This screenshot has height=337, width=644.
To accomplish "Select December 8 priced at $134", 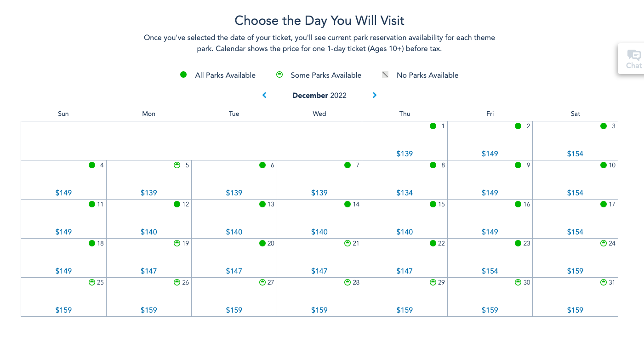I will pos(405,180).
